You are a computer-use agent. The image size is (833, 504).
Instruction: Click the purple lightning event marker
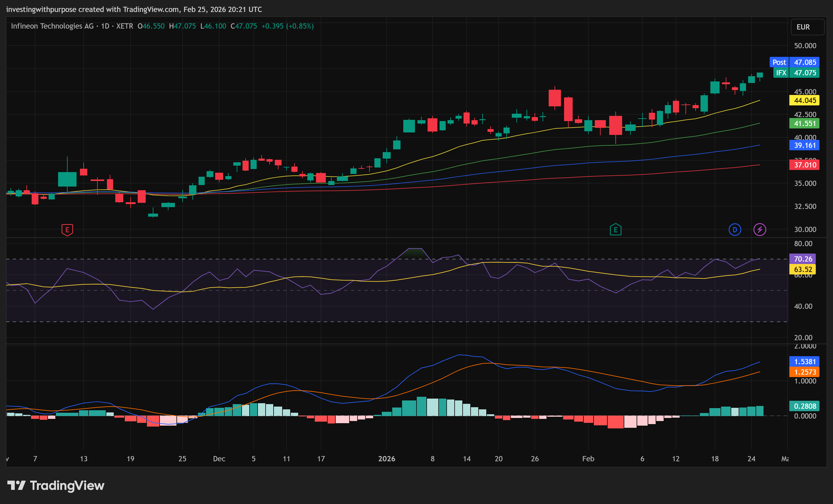click(760, 230)
